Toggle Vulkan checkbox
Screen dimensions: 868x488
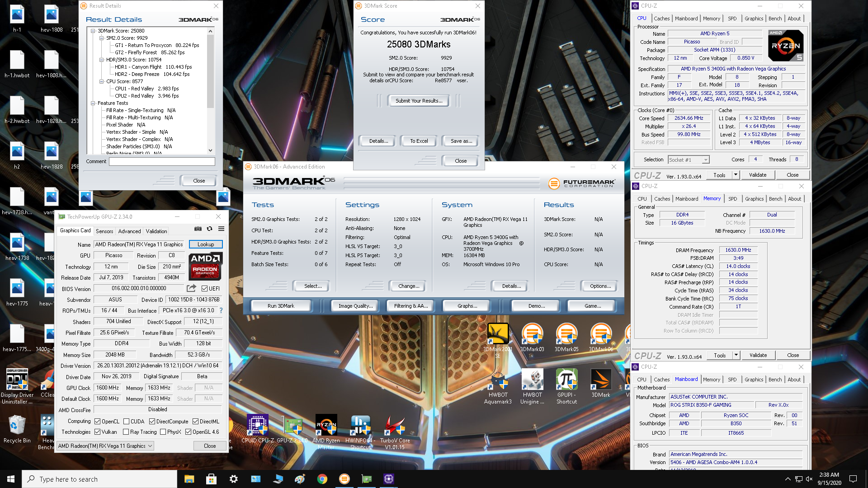[x=97, y=432]
